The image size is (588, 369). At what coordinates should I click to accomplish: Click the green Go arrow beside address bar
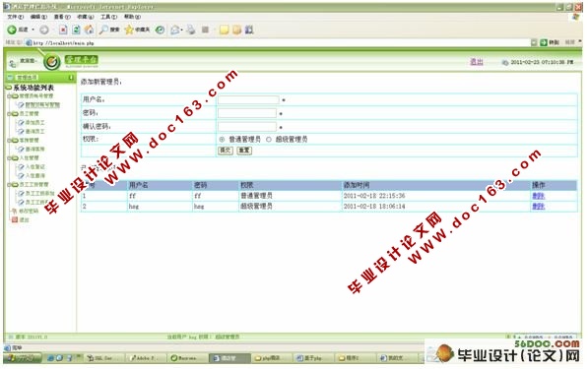point(544,42)
